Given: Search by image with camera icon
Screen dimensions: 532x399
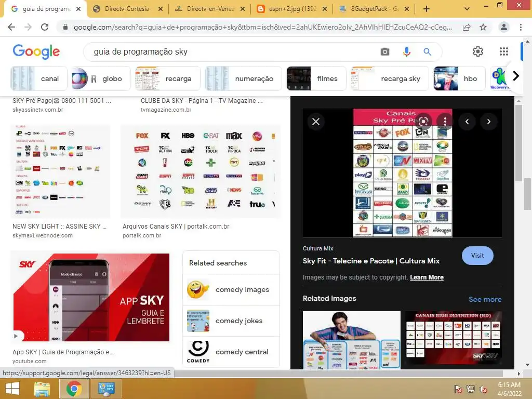Looking at the screenshot, I should [x=385, y=52].
